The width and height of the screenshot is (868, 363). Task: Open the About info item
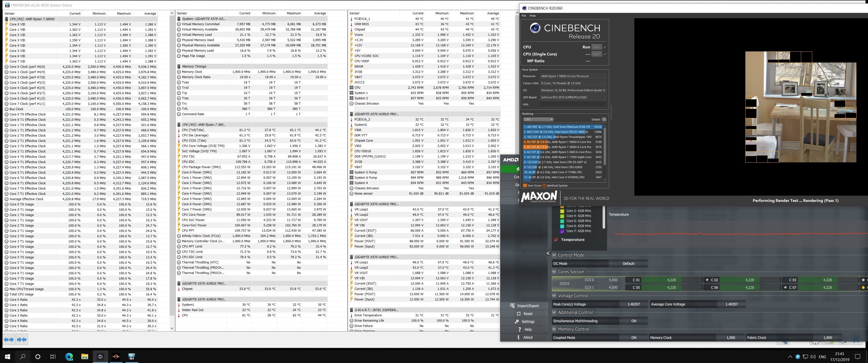(x=528, y=337)
